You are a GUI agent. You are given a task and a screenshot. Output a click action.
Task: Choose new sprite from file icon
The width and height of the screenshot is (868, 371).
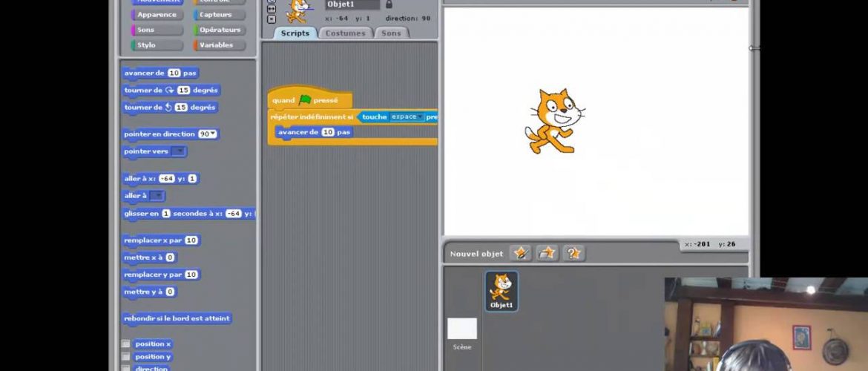(x=547, y=253)
